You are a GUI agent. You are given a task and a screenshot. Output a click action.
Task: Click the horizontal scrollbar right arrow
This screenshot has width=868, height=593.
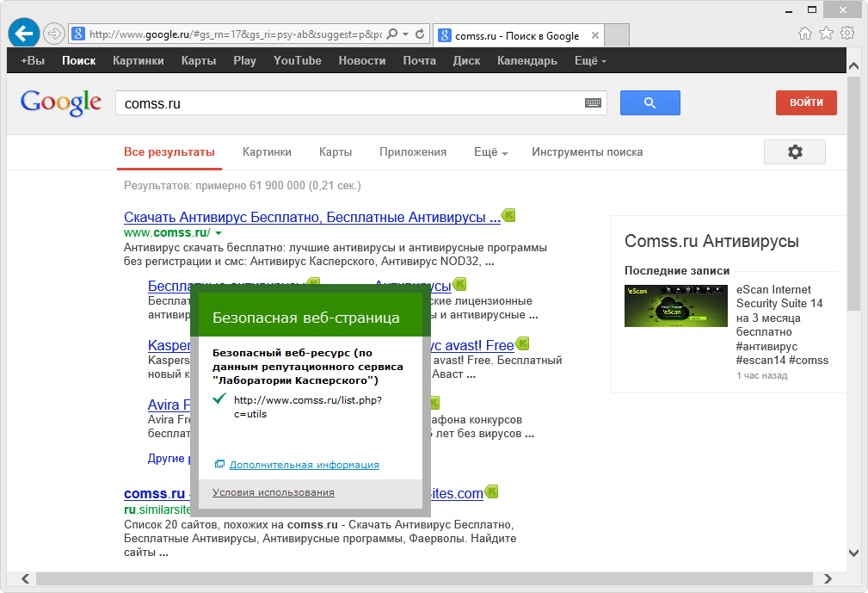[828, 578]
